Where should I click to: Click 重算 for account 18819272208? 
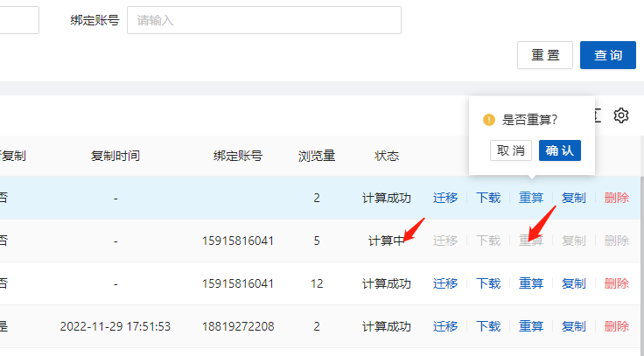click(x=531, y=326)
